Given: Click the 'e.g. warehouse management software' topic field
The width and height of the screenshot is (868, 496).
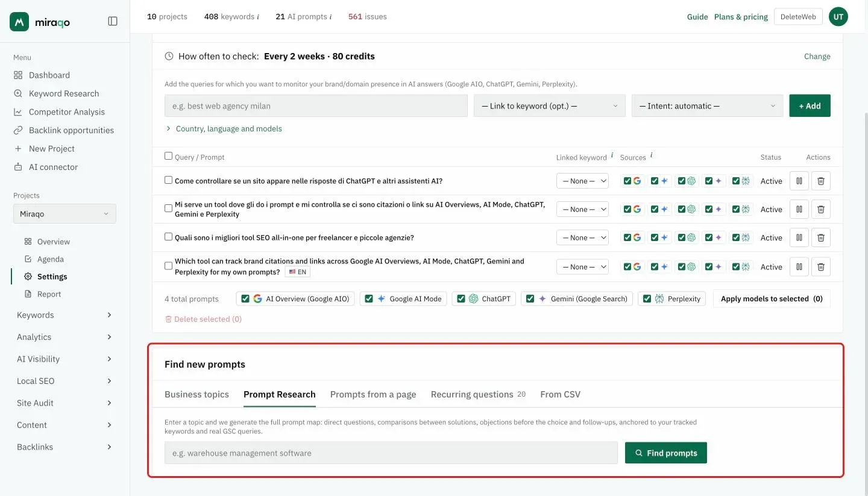Looking at the screenshot, I should (391, 453).
